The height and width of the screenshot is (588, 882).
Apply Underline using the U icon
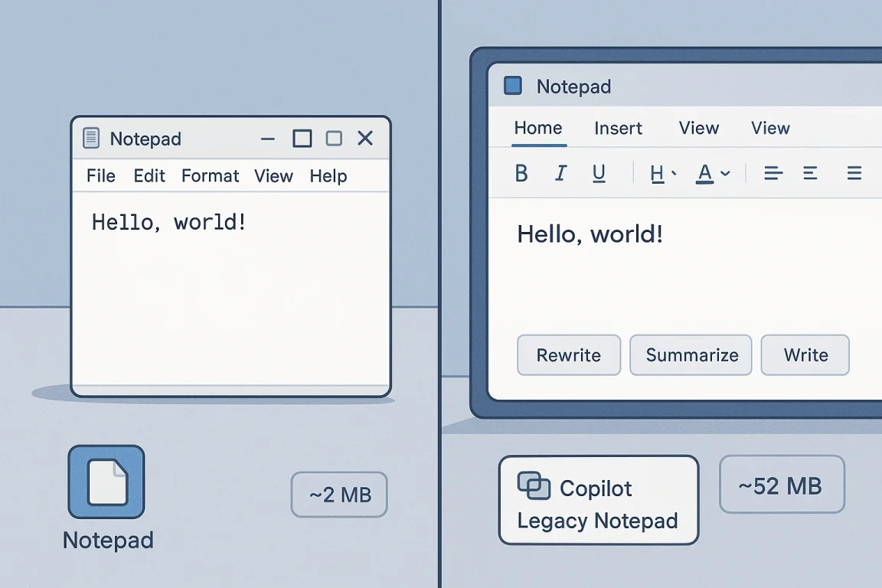[x=599, y=173]
